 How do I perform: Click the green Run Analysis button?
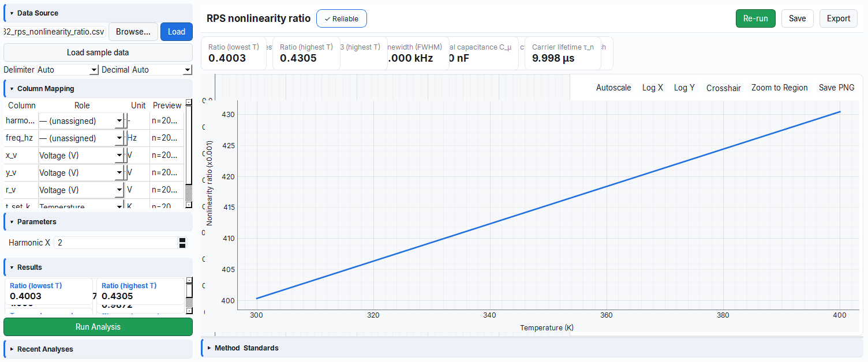click(98, 327)
